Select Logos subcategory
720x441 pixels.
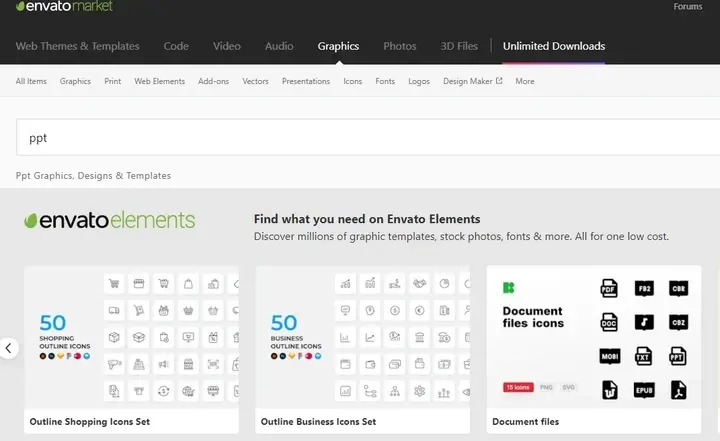click(x=419, y=81)
